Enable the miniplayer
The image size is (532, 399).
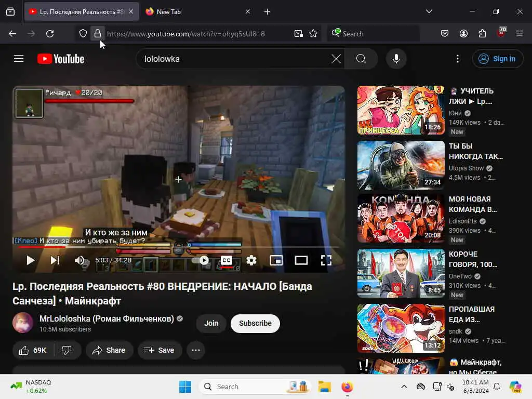point(276,260)
